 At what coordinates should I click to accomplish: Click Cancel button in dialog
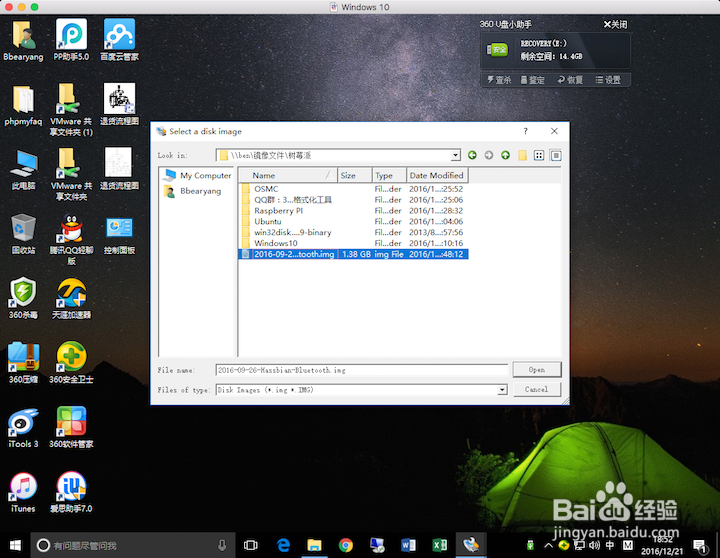point(537,389)
